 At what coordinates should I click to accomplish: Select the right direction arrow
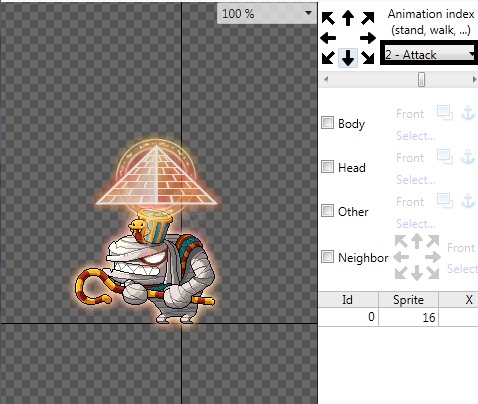coord(368,38)
